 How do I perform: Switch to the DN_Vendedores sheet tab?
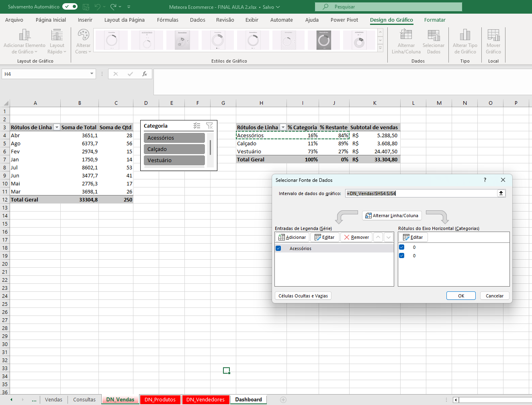click(x=205, y=399)
